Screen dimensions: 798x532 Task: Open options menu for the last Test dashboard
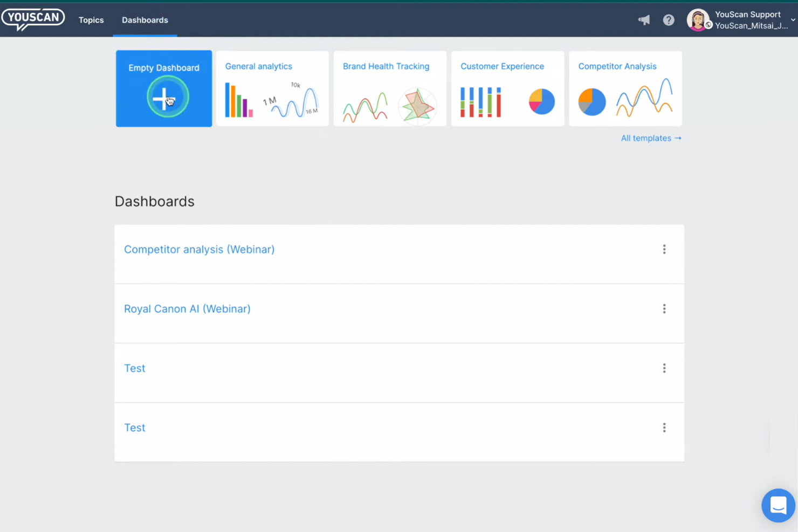pyautogui.click(x=664, y=427)
